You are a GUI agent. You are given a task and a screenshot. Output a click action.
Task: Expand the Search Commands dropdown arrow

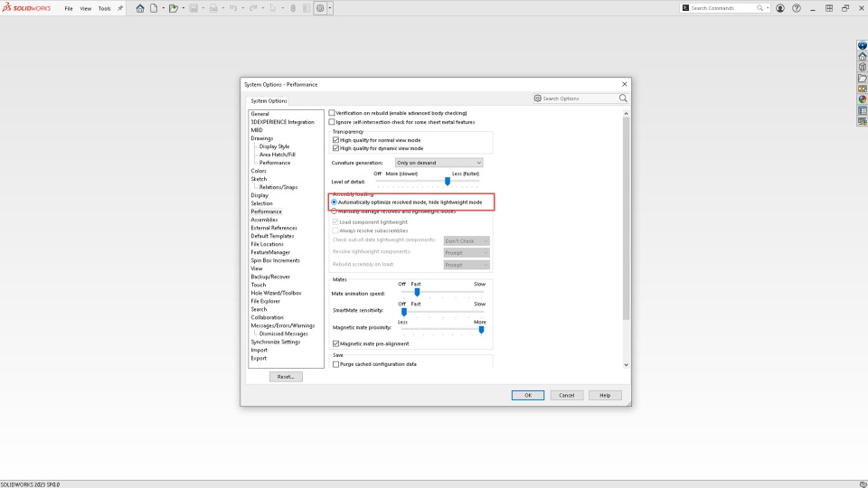pyautogui.click(x=768, y=8)
